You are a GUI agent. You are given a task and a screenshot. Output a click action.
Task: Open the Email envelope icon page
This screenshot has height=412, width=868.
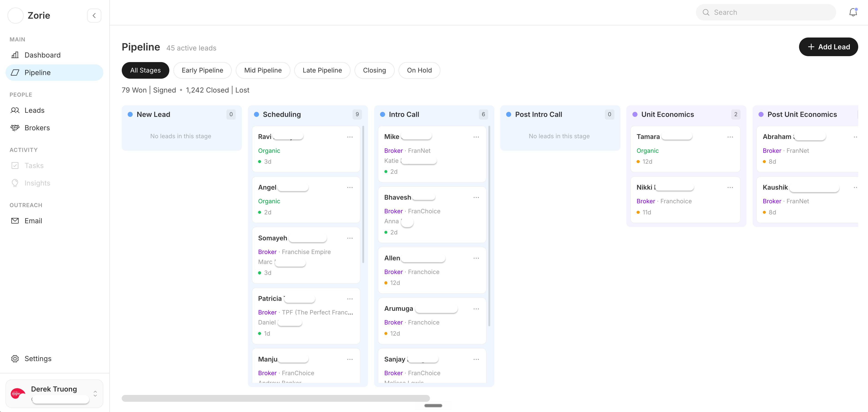point(15,221)
